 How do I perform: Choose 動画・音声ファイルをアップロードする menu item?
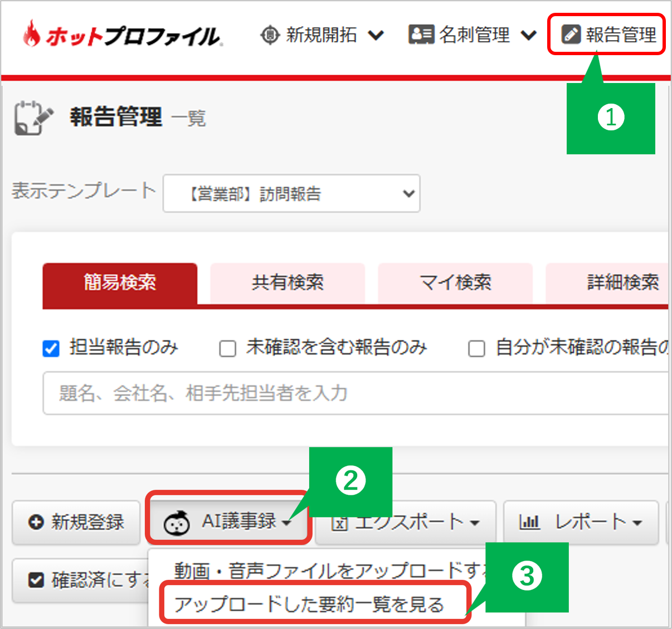tap(329, 571)
